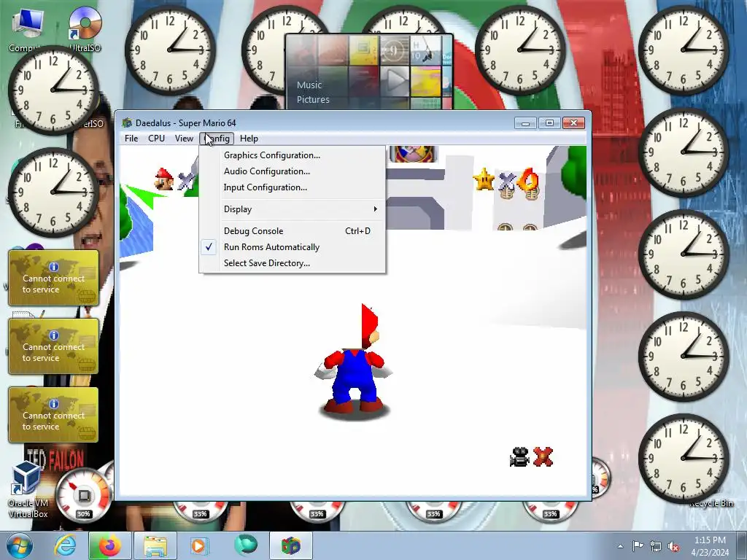Expand the Display submenu

click(x=292, y=209)
